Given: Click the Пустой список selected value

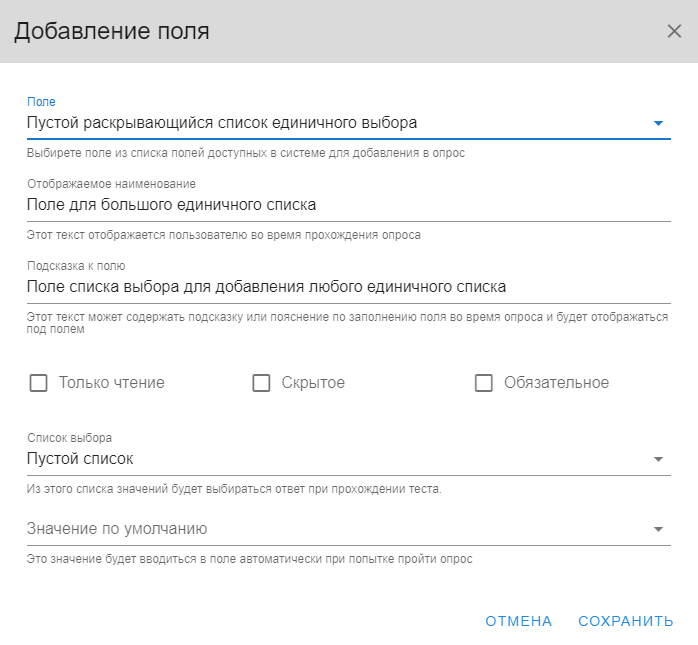Looking at the screenshot, I should [x=80, y=459].
